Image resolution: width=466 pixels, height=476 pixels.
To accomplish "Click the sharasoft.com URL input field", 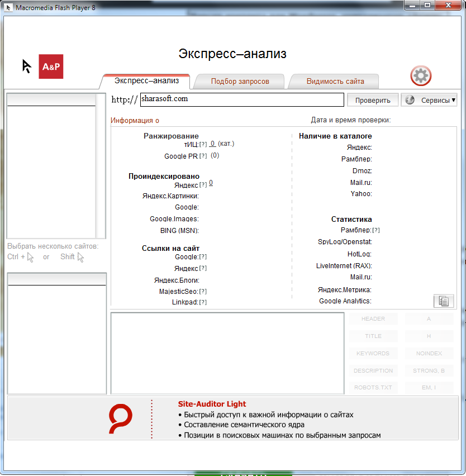I will pyautogui.click(x=242, y=99).
